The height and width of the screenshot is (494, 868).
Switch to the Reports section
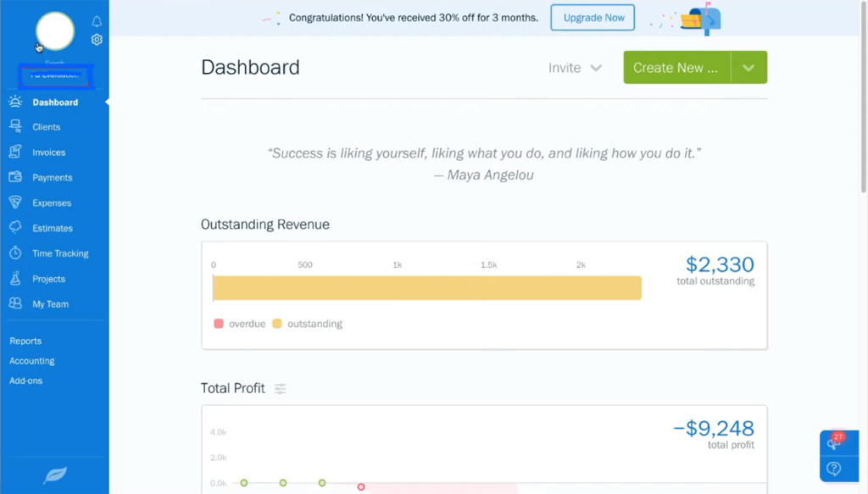25,341
